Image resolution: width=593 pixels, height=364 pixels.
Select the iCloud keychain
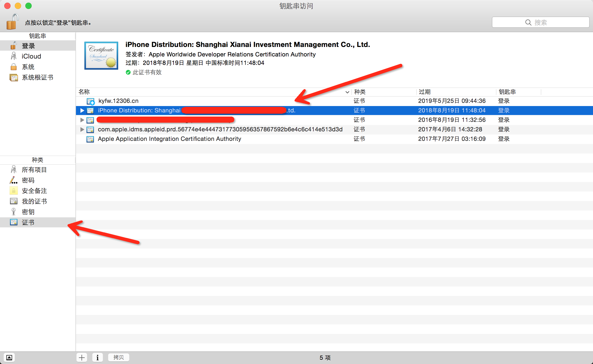coord(38,56)
